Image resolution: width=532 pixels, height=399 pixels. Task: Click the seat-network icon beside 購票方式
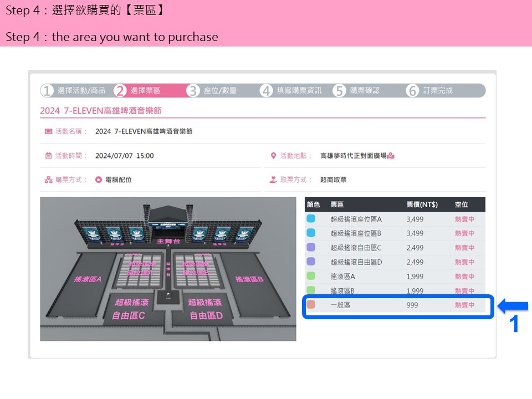(48, 180)
